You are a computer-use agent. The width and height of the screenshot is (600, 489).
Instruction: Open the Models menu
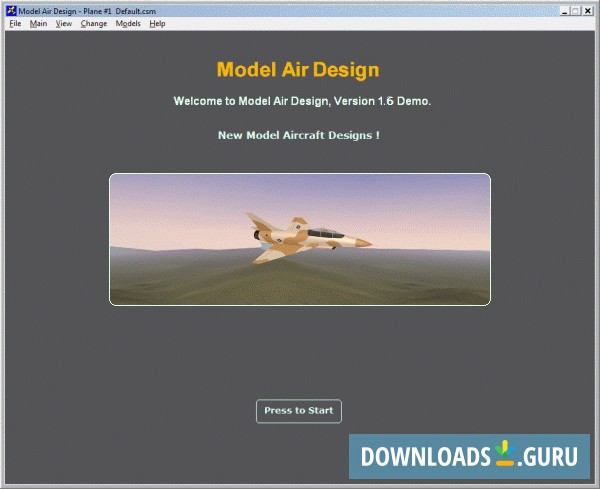point(128,24)
